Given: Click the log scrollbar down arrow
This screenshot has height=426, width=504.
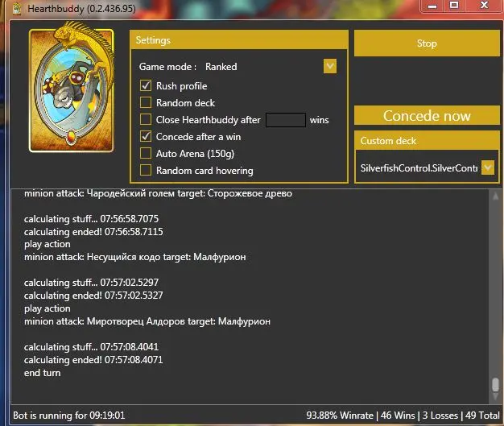Looking at the screenshot, I should [496, 397].
